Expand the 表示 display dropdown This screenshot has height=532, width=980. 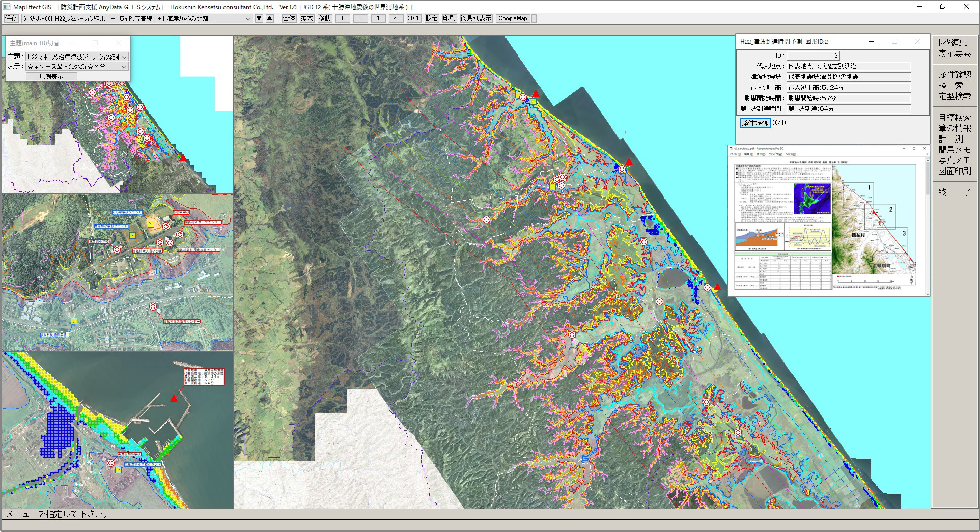tap(124, 67)
